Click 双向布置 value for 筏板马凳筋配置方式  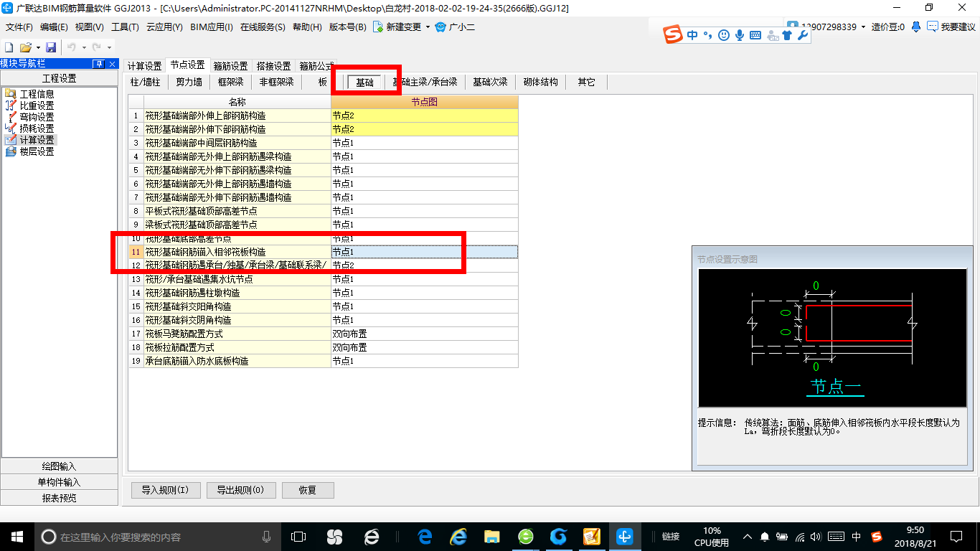point(425,334)
